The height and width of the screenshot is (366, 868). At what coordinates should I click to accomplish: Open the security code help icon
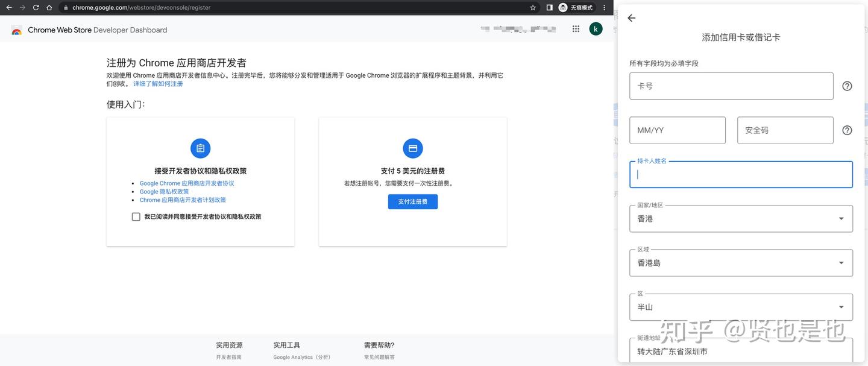coord(847,130)
